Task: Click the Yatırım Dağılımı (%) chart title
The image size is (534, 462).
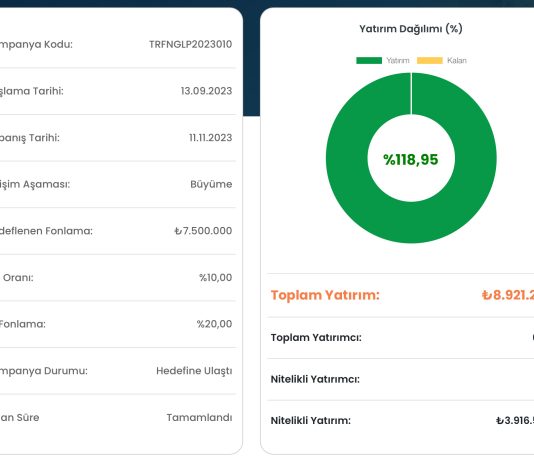Action: (411, 29)
